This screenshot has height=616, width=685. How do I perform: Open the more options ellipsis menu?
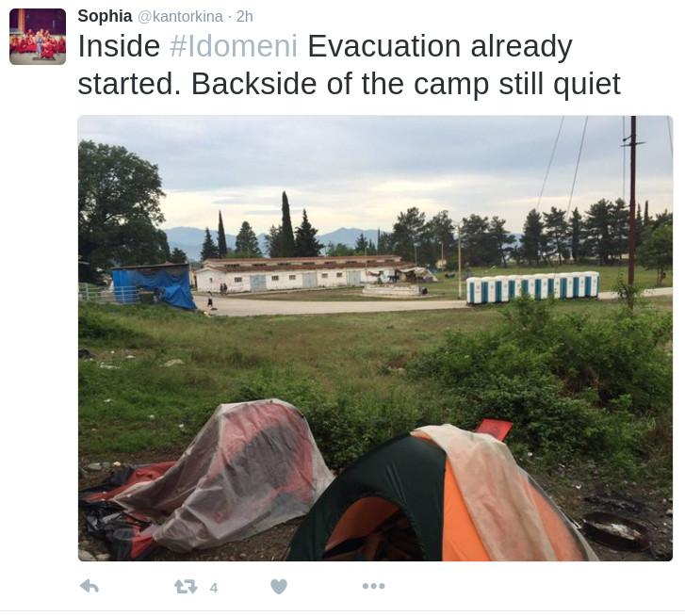click(x=373, y=586)
